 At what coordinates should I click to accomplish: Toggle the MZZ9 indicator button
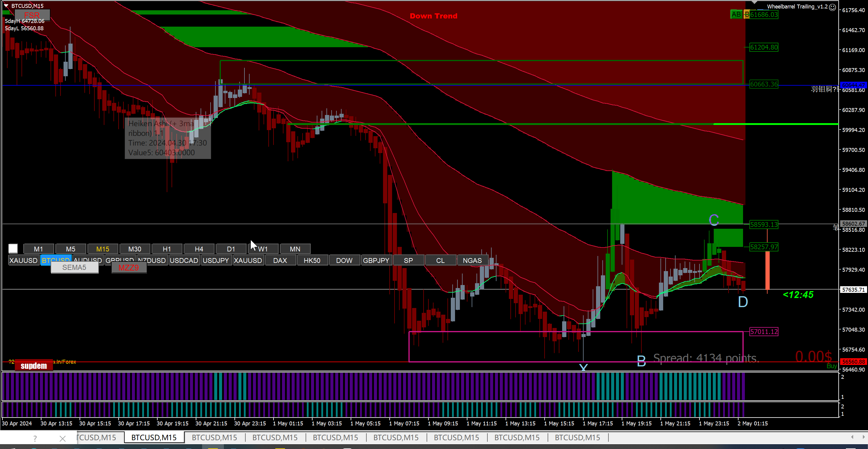pyautogui.click(x=129, y=268)
